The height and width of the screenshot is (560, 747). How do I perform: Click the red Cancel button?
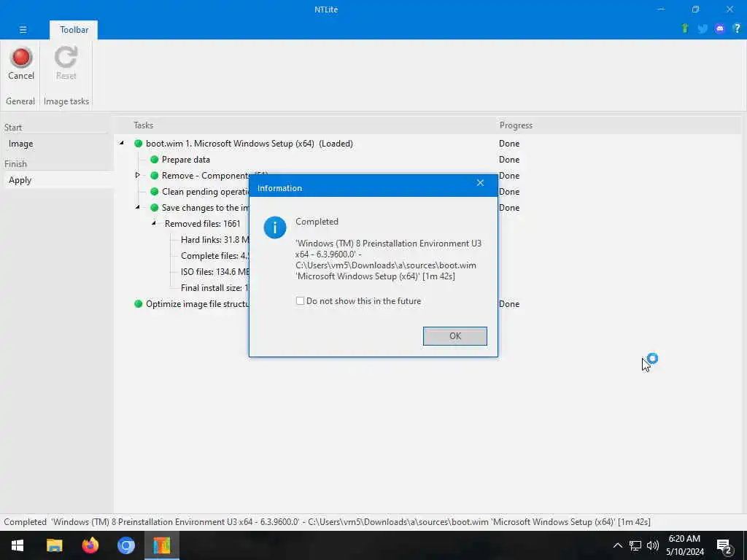coord(21,64)
